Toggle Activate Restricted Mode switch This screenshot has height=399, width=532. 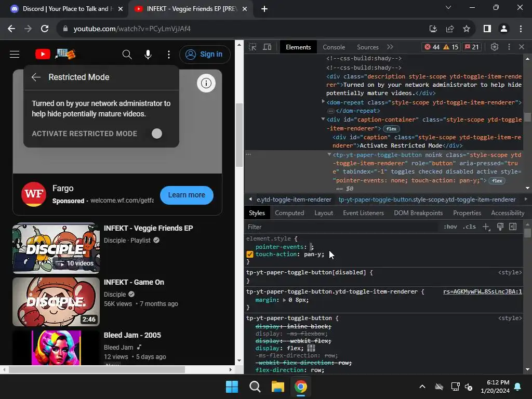click(x=157, y=134)
